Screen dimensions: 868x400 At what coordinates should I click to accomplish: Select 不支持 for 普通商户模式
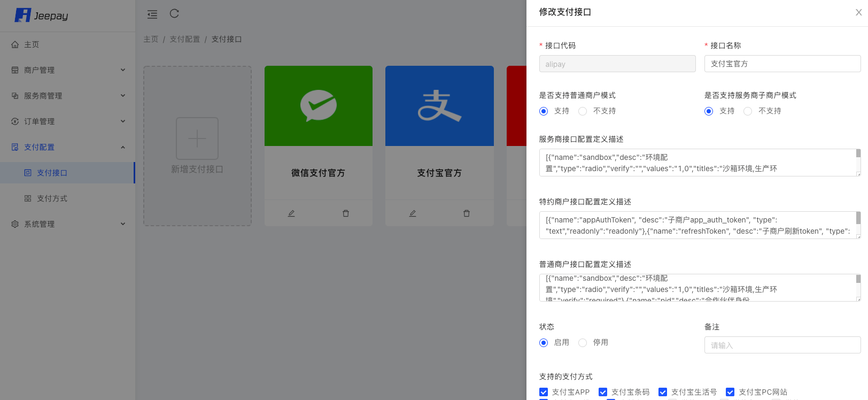point(583,111)
